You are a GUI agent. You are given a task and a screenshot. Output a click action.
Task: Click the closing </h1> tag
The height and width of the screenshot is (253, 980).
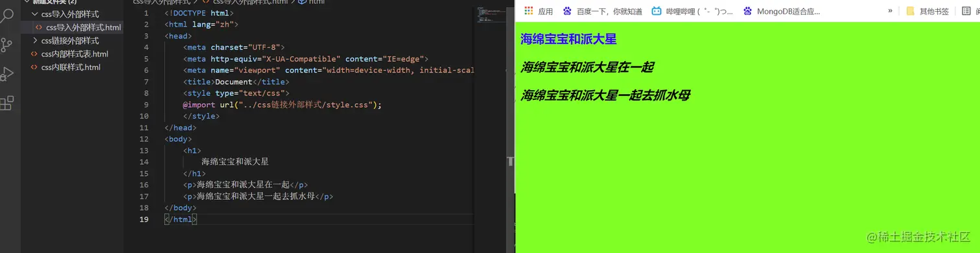(194, 173)
